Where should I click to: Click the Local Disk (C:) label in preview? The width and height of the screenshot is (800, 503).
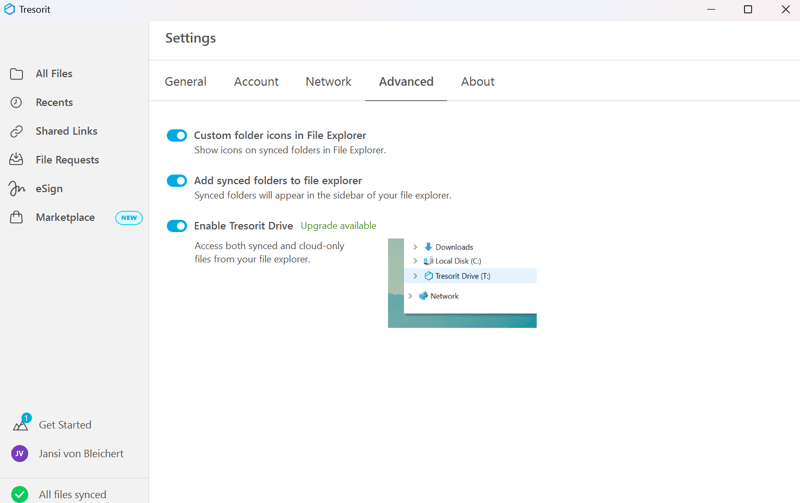point(458,261)
